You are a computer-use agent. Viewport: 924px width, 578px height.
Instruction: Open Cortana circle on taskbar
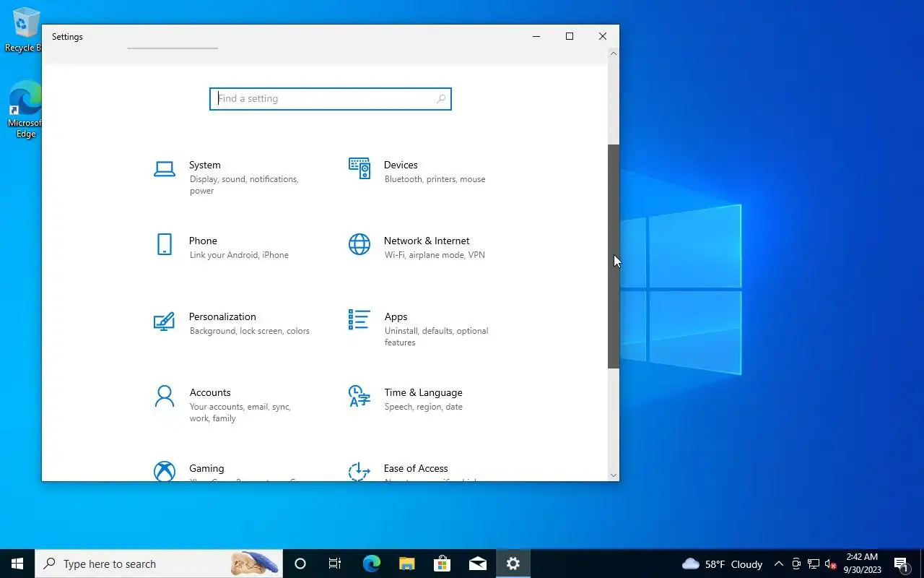(x=300, y=564)
